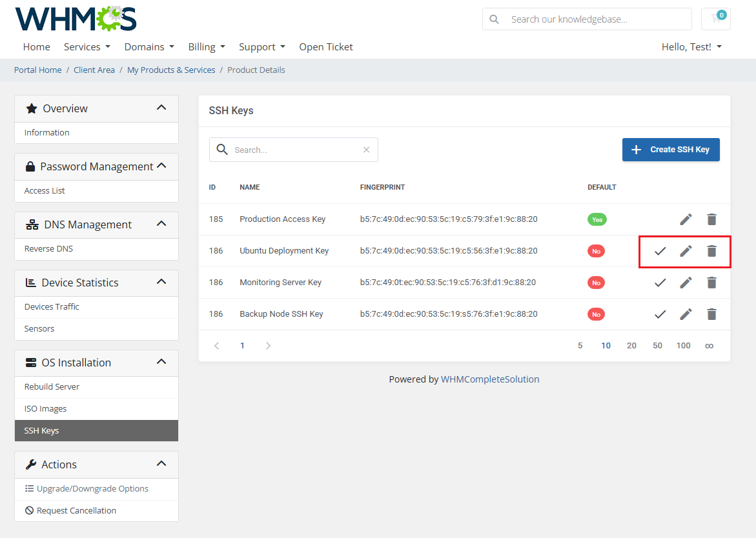This screenshot has width=756, height=538.
Task: Open Devices Traffic in the sidebar
Action: click(96, 307)
